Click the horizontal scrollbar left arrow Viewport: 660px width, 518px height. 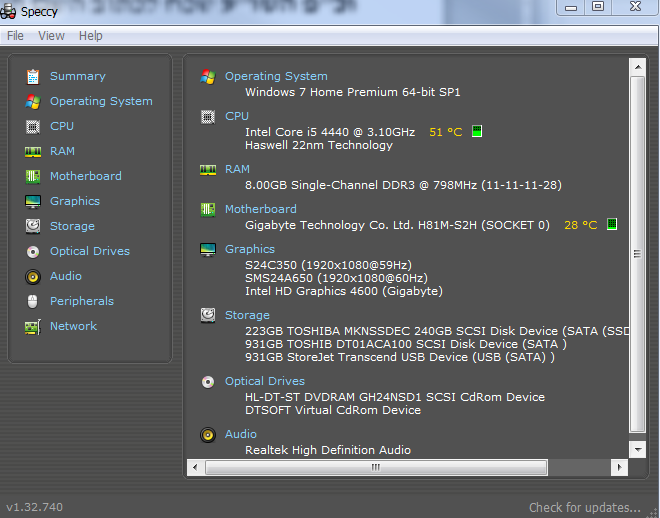(195, 468)
